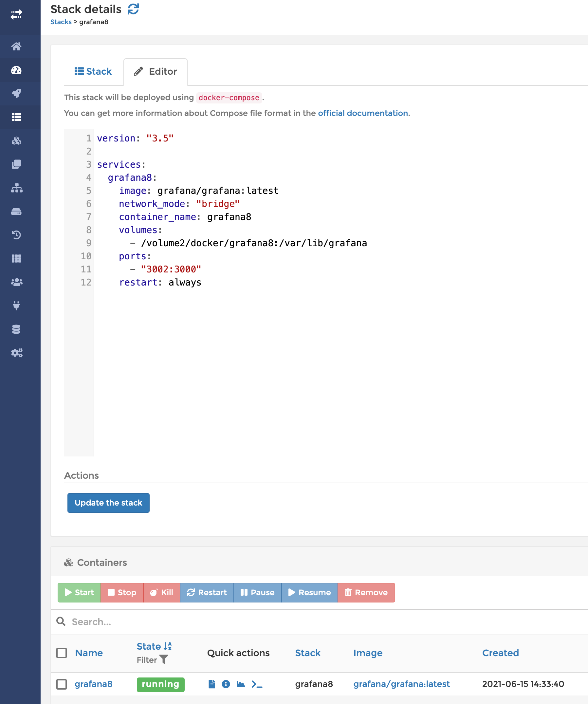View logs for grafana8 container
Viewport: 588px width, 704px height.
211,684
